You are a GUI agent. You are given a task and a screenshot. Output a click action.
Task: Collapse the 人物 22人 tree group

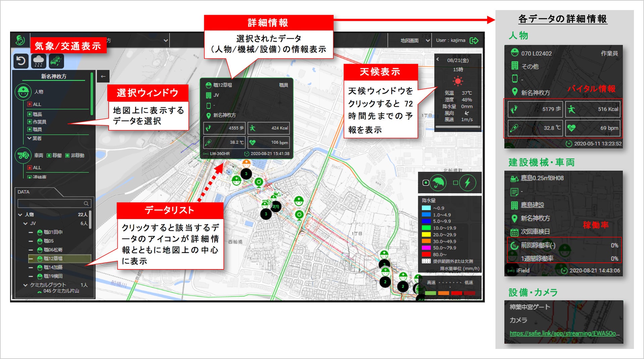(20, 215)
